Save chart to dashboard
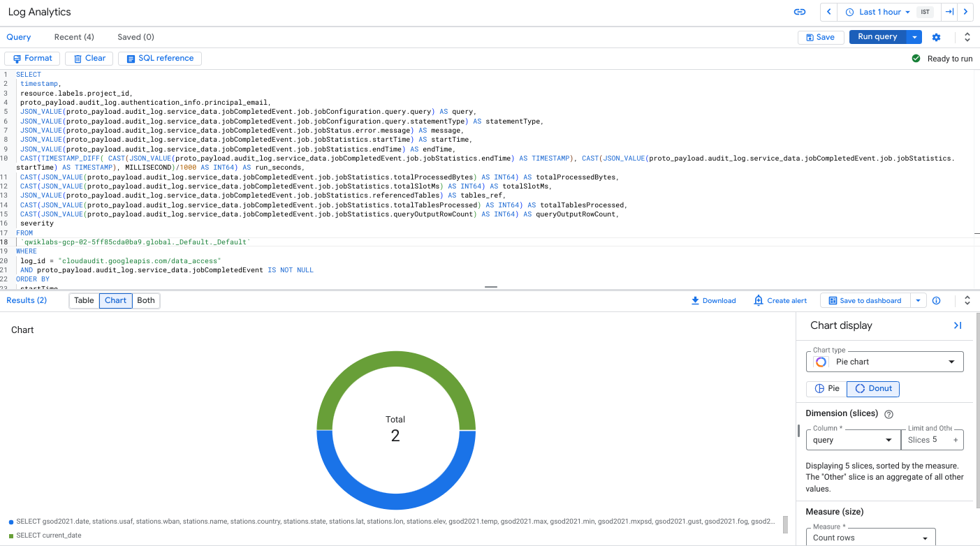The width and height of the screenshot is (980, 546). pos(865,300)
